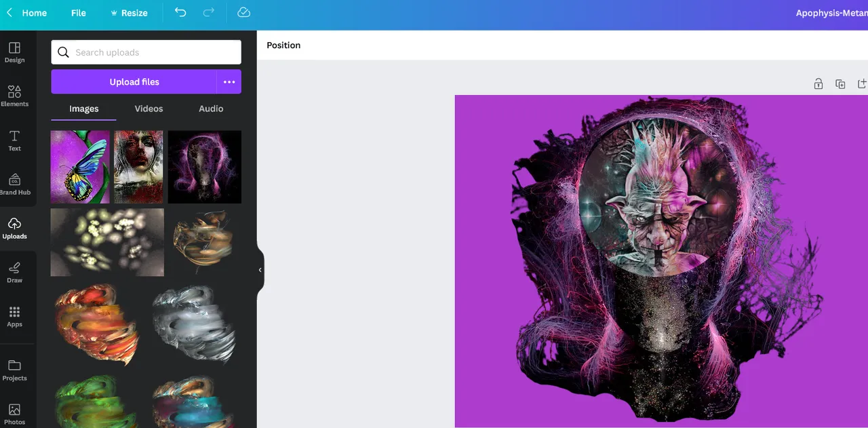Open the Elements sidebar panel
The image size is (868, 428).
point(14,96)
